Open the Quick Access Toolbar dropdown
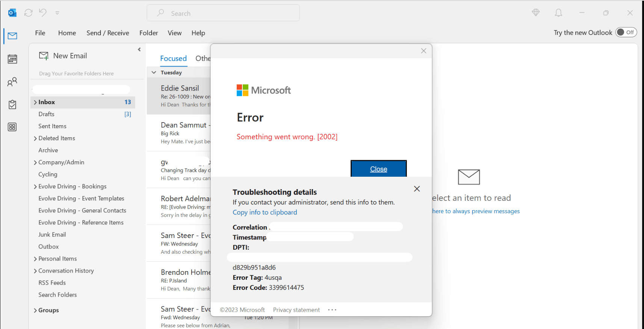 pyautogui.click(x=57, y=13)
